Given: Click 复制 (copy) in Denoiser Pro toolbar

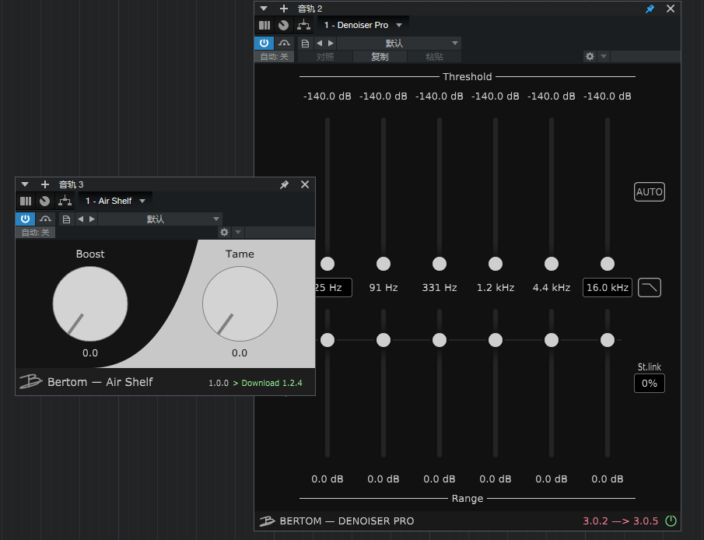Looking at the screenshot, I should (x=380, y=57).
